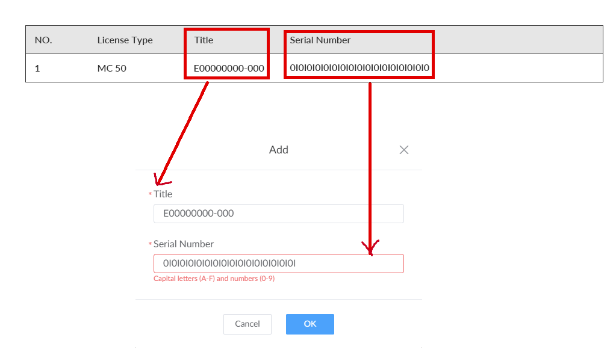
Task: Click the Serial Number label in dialog
Action: coord(184,244)
